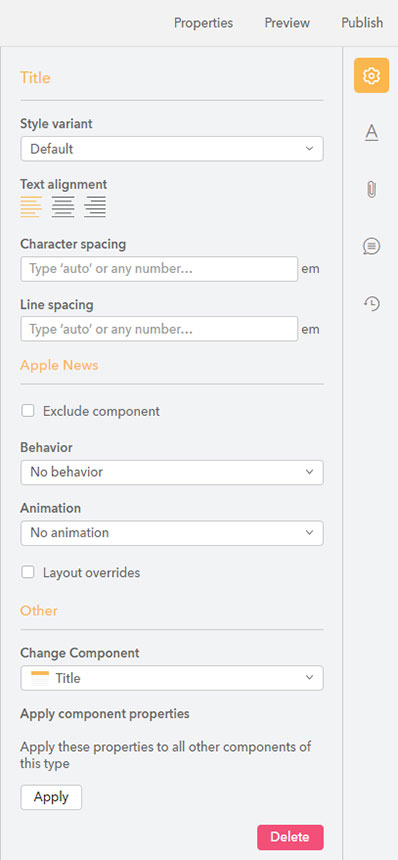Expand the Change Component dropdown
The height and width of the screenshot is (860, 398).
coord(172,678)
